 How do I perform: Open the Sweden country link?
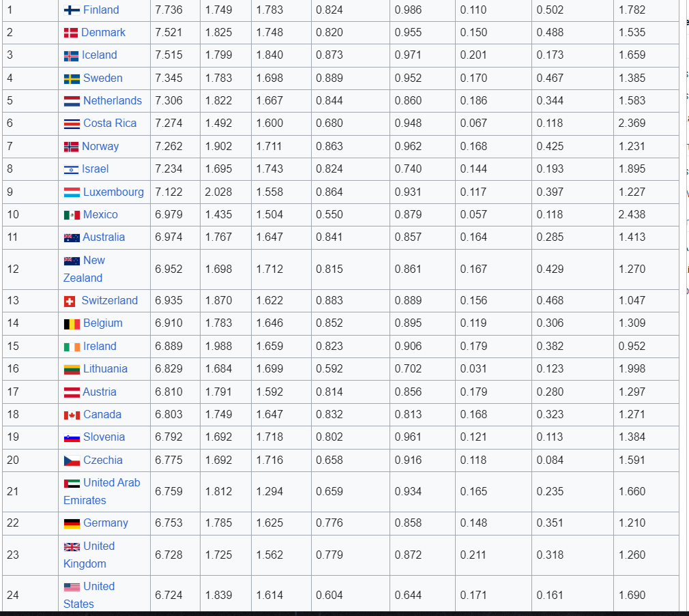[x=103, y=78]
